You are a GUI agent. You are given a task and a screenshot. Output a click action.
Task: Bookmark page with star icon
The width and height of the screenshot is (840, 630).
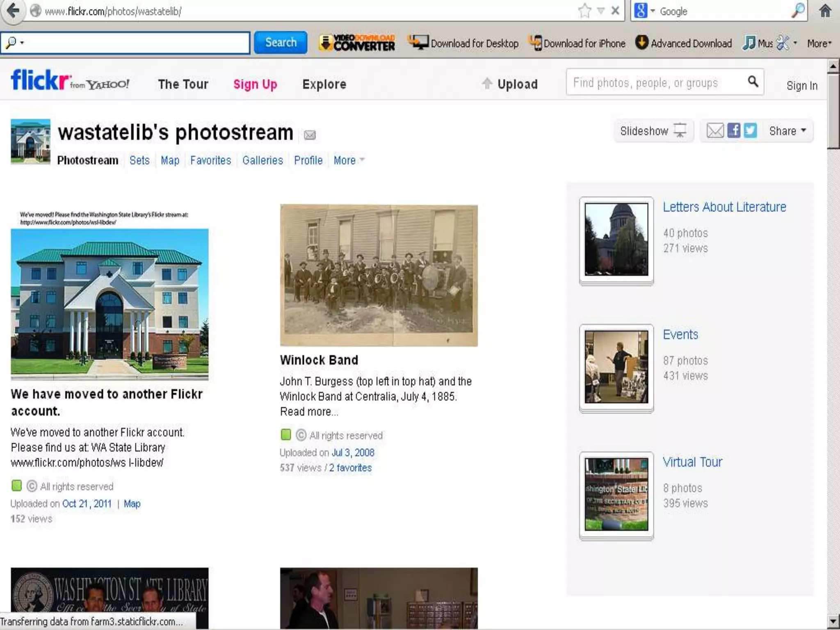click(584, 11)
